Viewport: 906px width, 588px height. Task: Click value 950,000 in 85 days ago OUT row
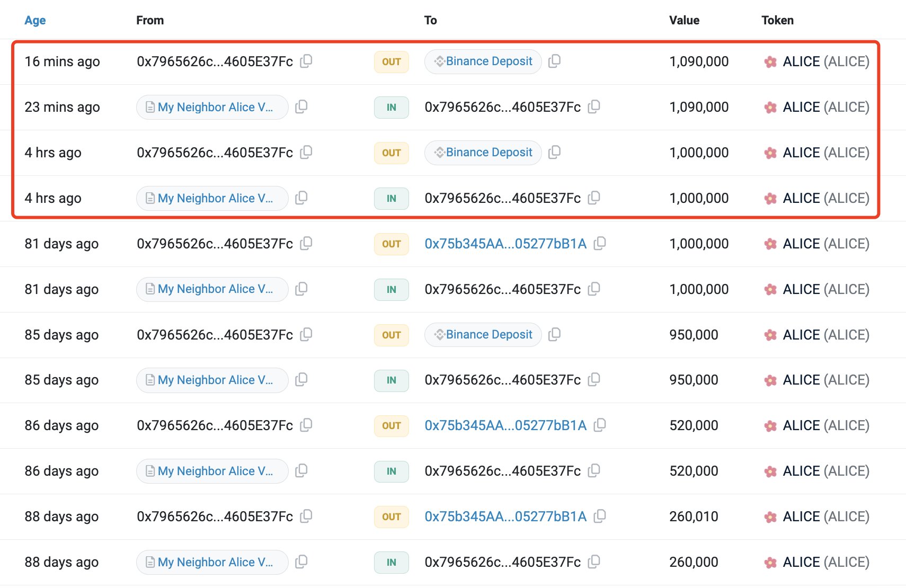coord(694,335)
